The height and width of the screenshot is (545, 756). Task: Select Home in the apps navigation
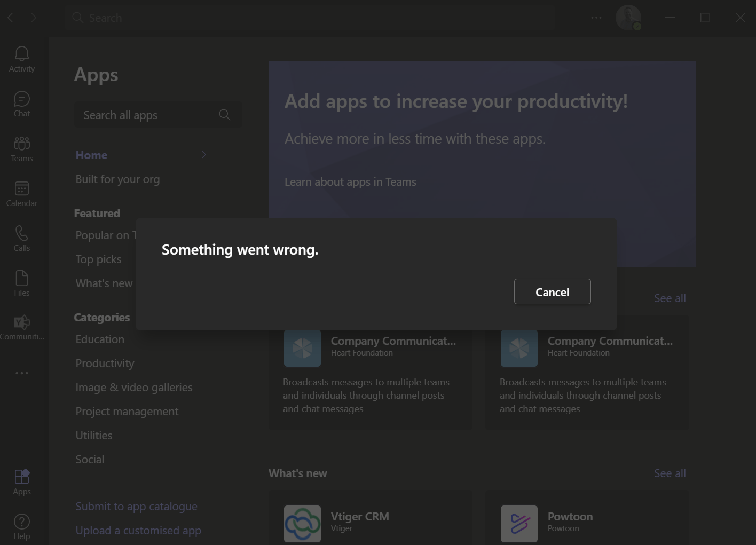(x=91, y=155)
